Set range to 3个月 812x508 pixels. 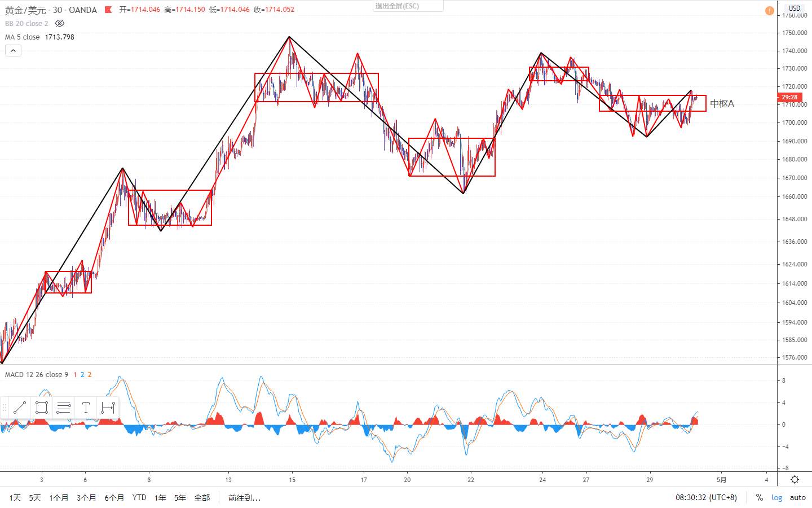(x=86, y=497)
